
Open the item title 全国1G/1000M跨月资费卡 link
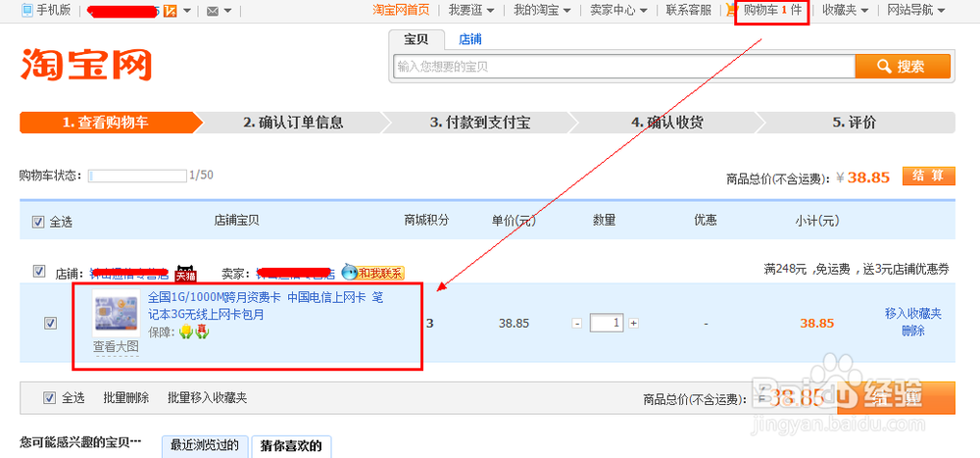tap(266, 306)
